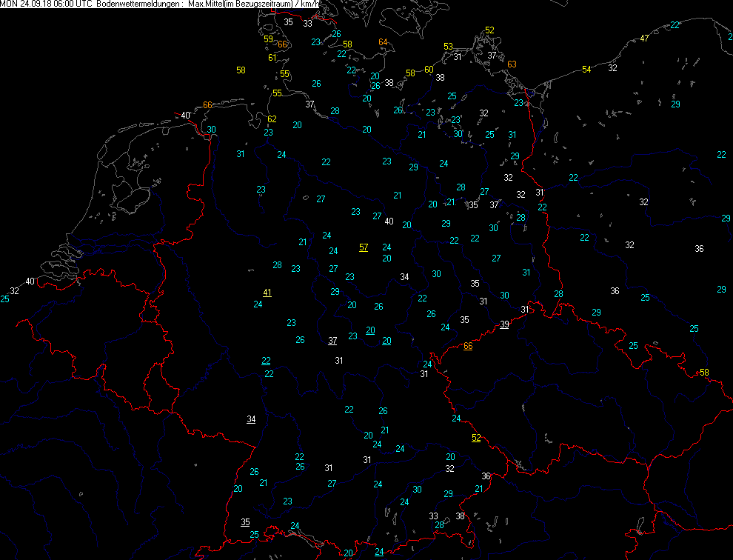This screenshot has height=560, width=733.
Task: Select the underlined yellow 52 value
Action: 476,438
